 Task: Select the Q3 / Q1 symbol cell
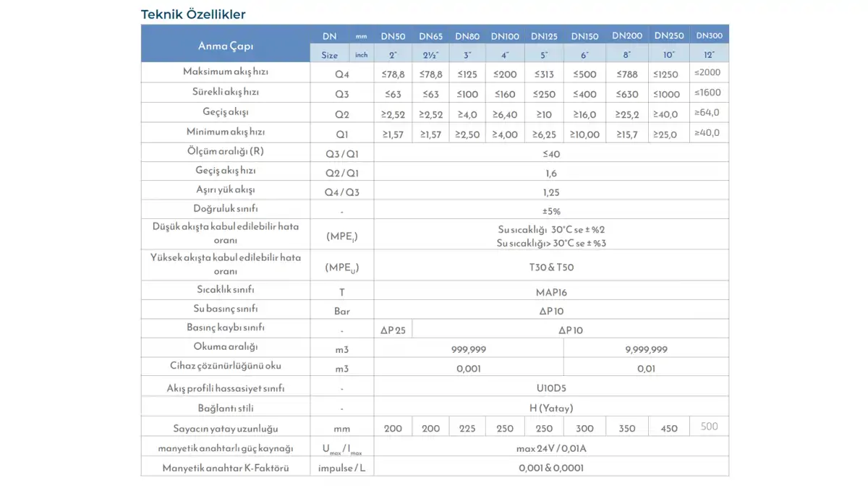click(341, 153)
